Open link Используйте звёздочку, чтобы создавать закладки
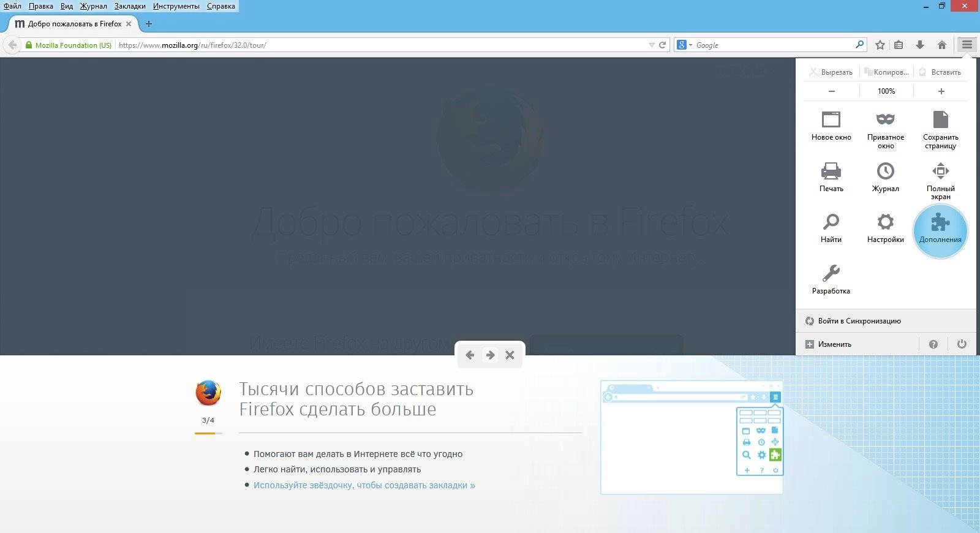Screen dimensions: 980x533 [x=364, y=485]
